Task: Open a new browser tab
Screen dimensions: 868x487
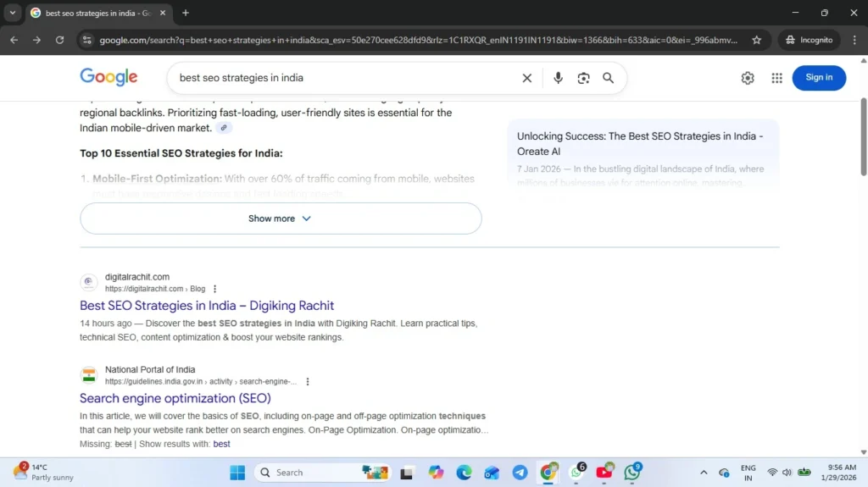Action: [186, 13]
